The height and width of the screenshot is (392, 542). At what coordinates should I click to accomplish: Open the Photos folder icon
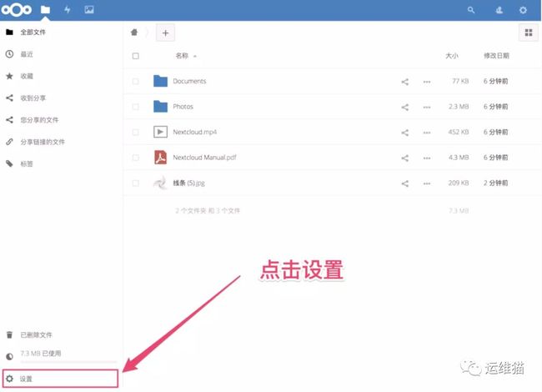160,107
